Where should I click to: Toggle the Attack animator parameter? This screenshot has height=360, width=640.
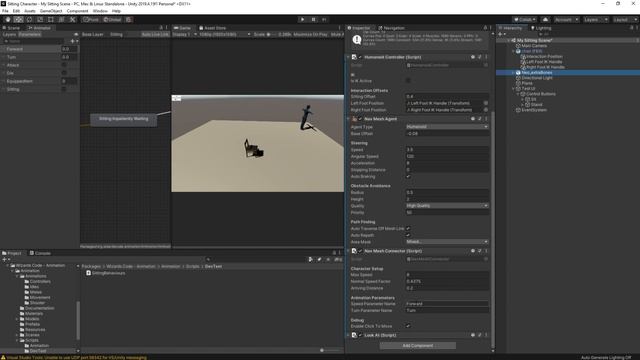click(64, 65)
